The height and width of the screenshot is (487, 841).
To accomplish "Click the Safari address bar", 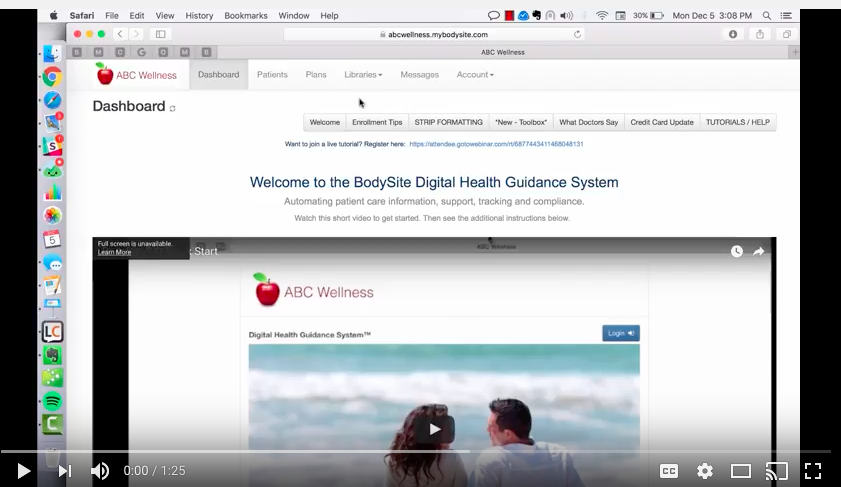I will [x=433, y=34].
